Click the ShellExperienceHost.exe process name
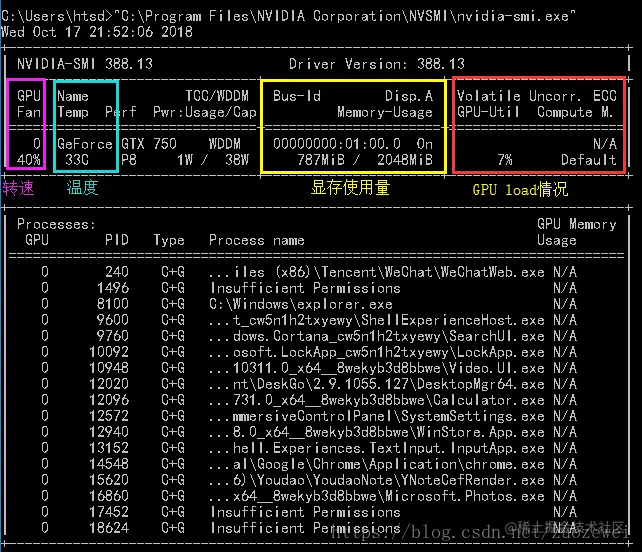This screenshot has width=642, height=552. click(x=377, y=320)
